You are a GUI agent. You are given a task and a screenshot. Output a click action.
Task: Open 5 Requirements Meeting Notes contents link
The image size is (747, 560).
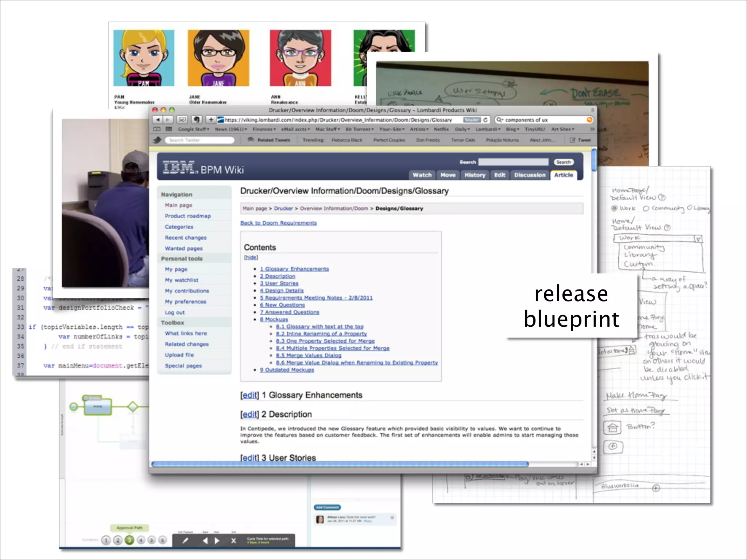(316, 298)
